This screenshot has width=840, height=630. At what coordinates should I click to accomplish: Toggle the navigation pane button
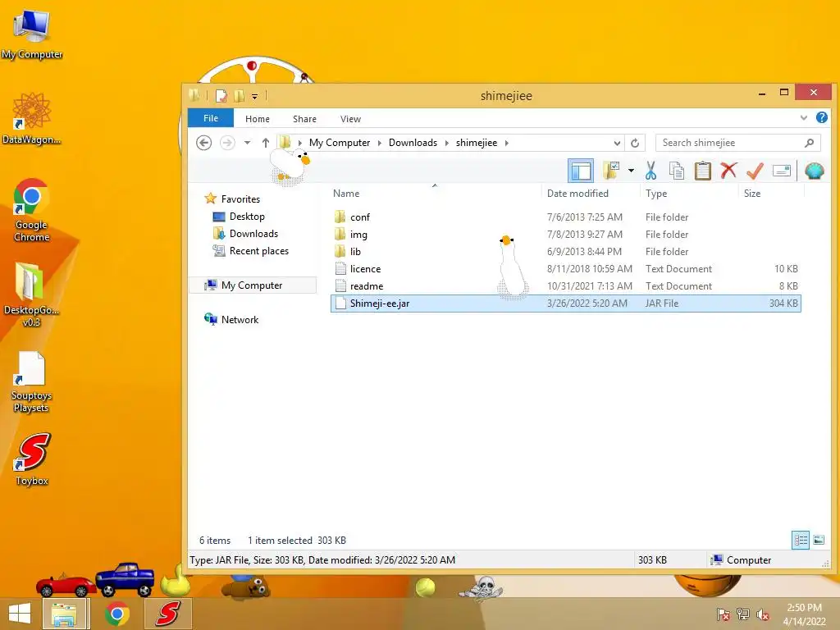tap(581, 171)
